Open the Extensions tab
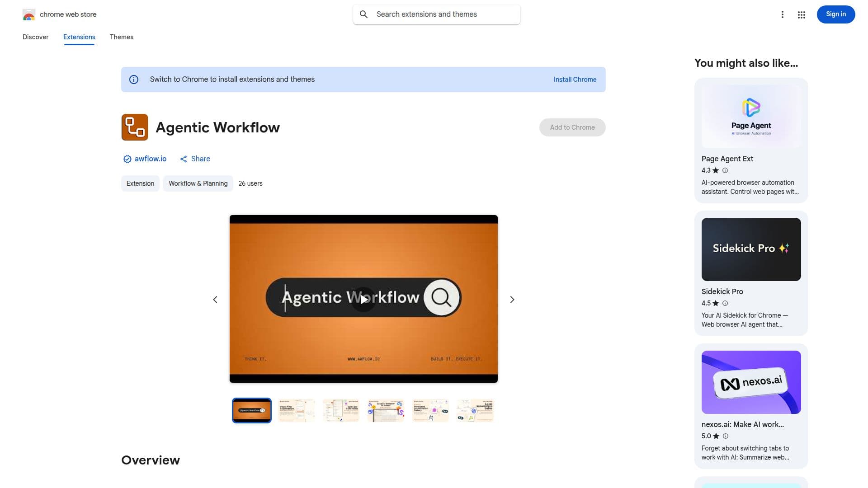The height and width of the screenshot is (488, 868). click(x=79, y=37)
